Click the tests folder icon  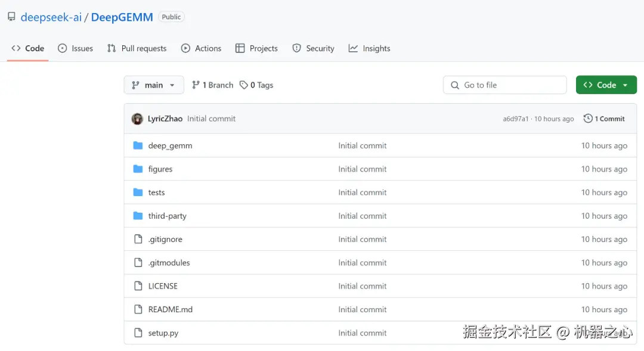(x=138, y=192)
